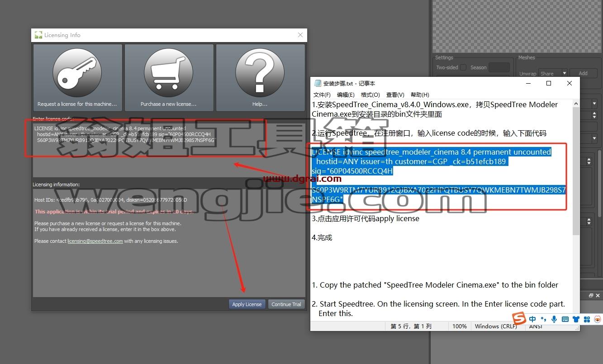Open the soft keyboard icon in the Sogou bar
Image resolution: width=603 pixels, height=364 pixels.
pyautogui.click(x=565, y=319)
